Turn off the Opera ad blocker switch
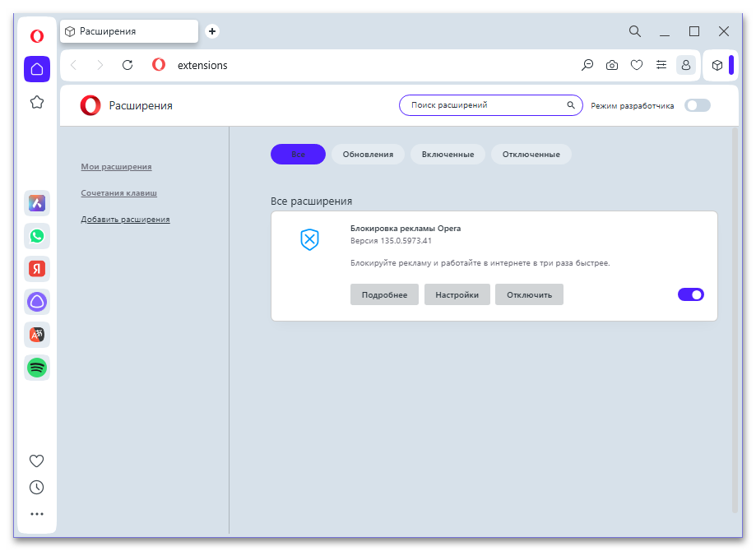This screenshot has width=756, height=551. pos(691,294)
